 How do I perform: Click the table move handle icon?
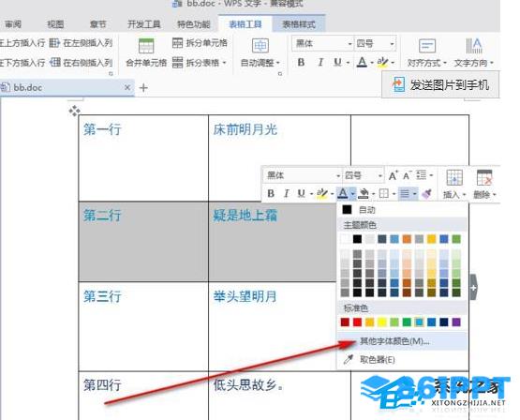click(x=74, y=111)
